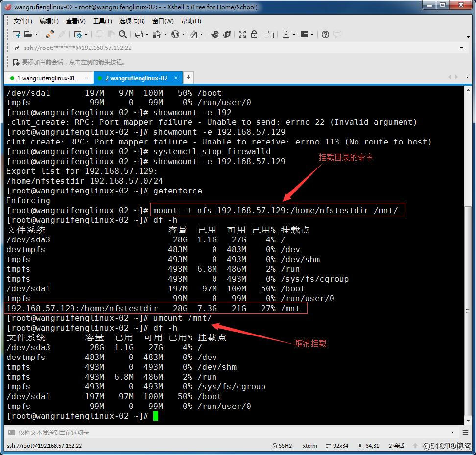The height and width of the screenshot is (455, 476).
Task: Expand the layout dropdown arrow
Action: point(312,35)
